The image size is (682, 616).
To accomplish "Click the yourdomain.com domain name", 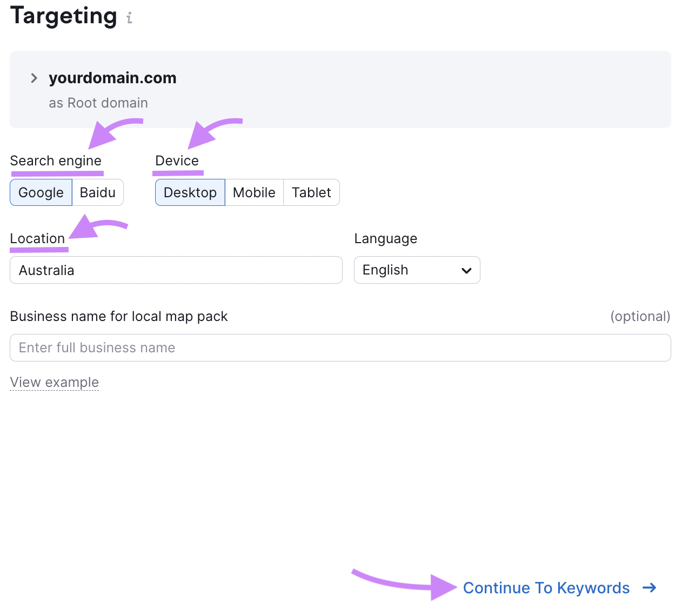I will tap(112, 78).
